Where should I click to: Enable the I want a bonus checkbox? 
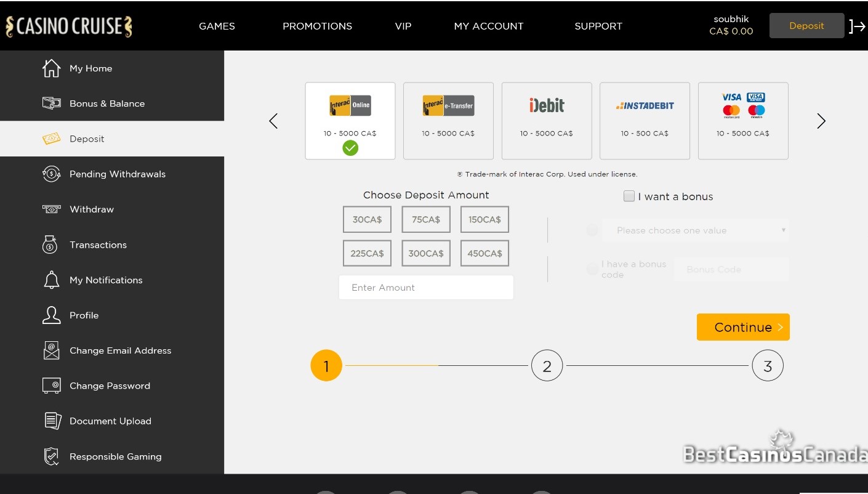[x=629, y=196]
